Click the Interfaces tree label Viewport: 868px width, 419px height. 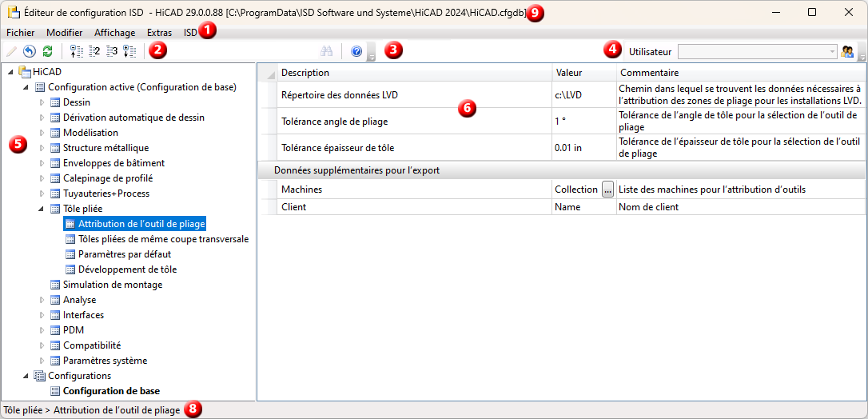[83, 315]
